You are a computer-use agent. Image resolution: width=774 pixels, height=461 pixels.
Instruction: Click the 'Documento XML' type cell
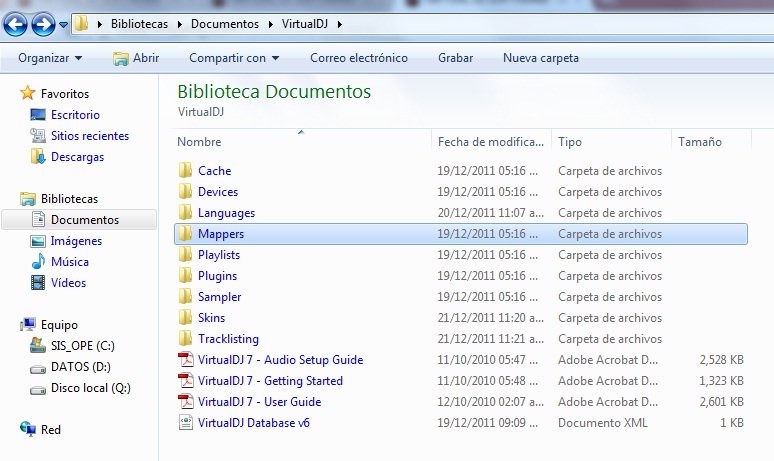(603, 423)
